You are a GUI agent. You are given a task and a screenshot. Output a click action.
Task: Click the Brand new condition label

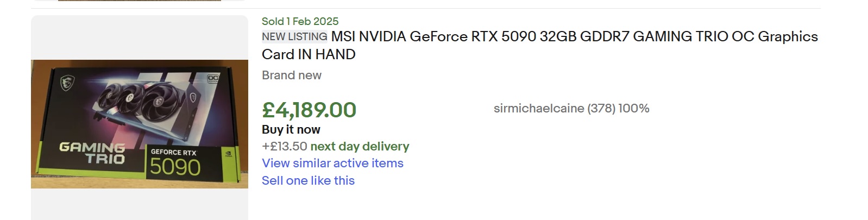click(x=292, y=75)
